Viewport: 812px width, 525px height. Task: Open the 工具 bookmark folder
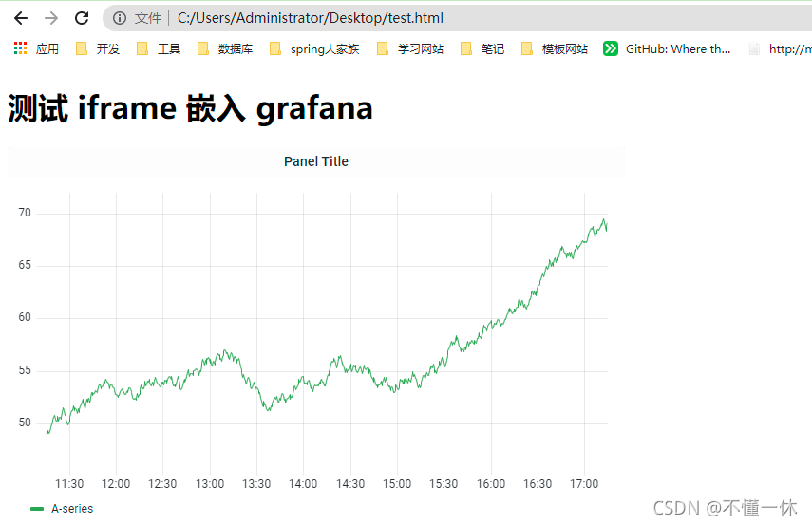[159, 48]
